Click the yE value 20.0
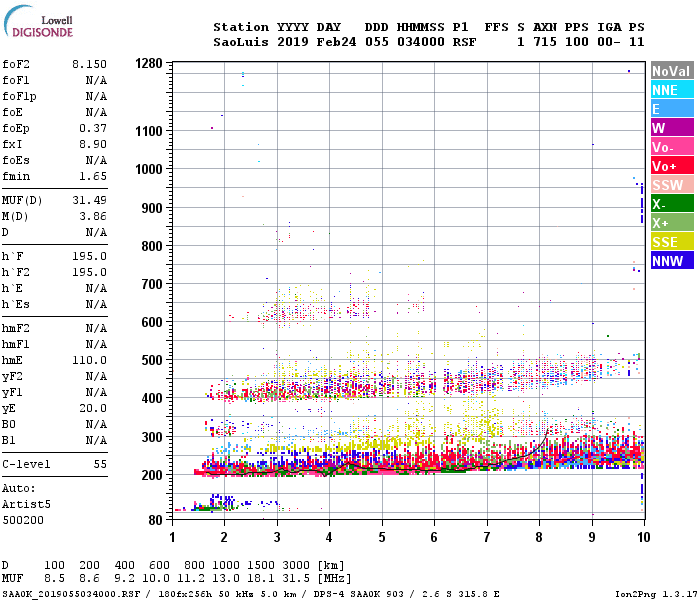The height and width of the screenshot is (600, 700). tap(93, 408)
